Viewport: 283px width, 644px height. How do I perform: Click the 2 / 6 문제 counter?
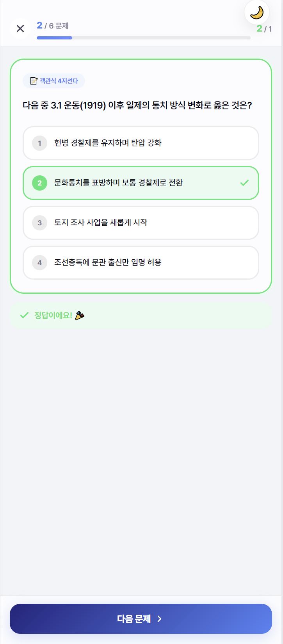tap(53, 26)
